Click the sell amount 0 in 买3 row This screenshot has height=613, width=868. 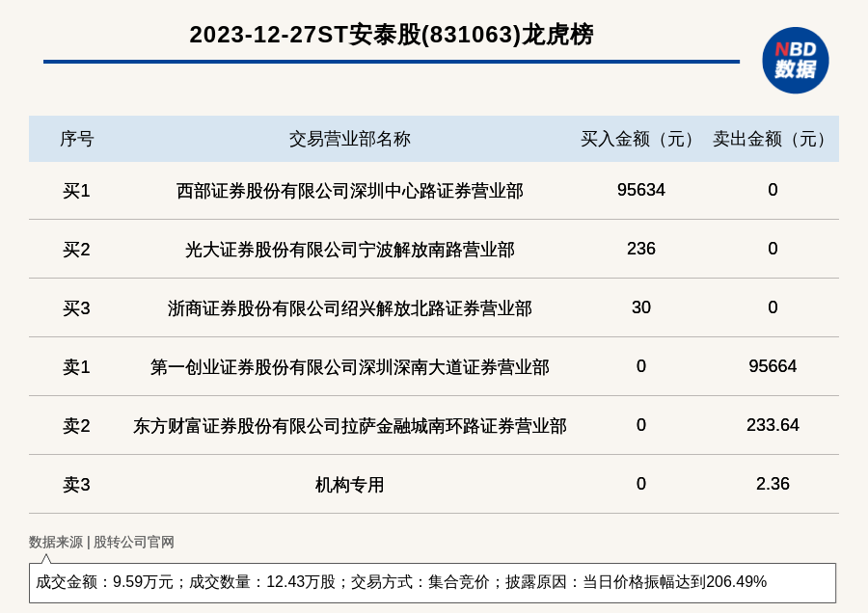tap(773, 307)
